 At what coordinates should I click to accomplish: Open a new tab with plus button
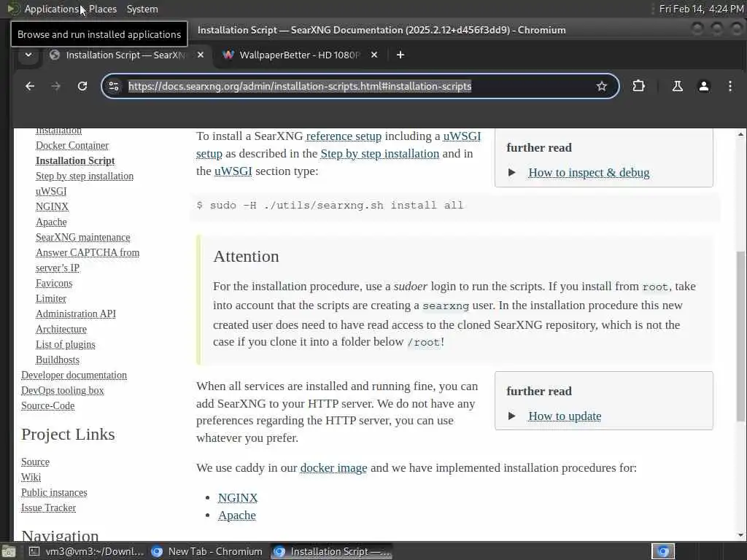(x=400, y=55)
